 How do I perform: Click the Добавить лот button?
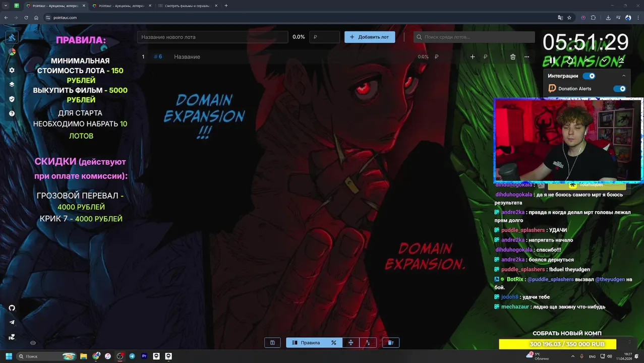point(370,37)
